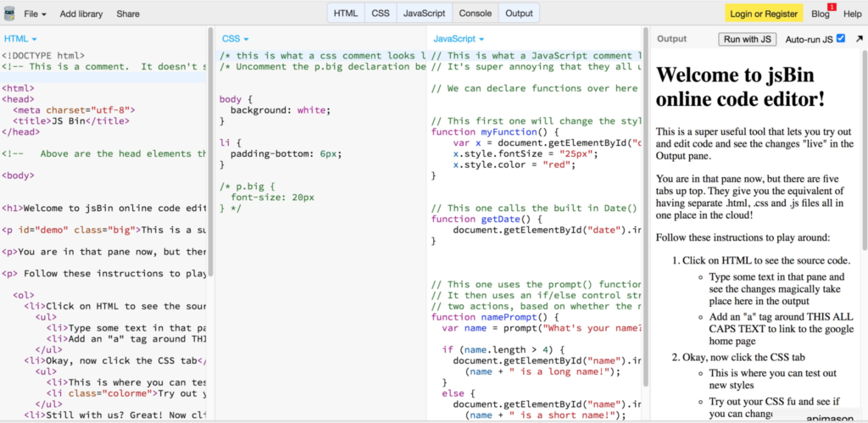Image resolution: width=868 pixels, height=423 pixels.
Task: Open the Blog notification badge
Action: pos(832,7)
